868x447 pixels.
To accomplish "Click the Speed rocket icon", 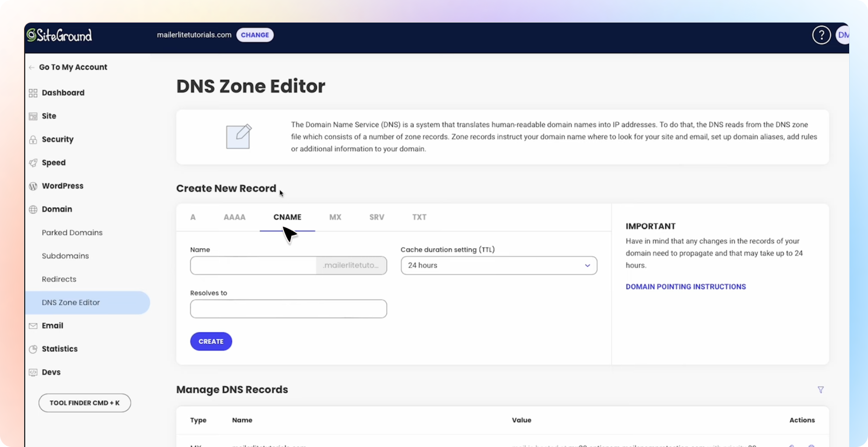I will click(x=33, y=163).
